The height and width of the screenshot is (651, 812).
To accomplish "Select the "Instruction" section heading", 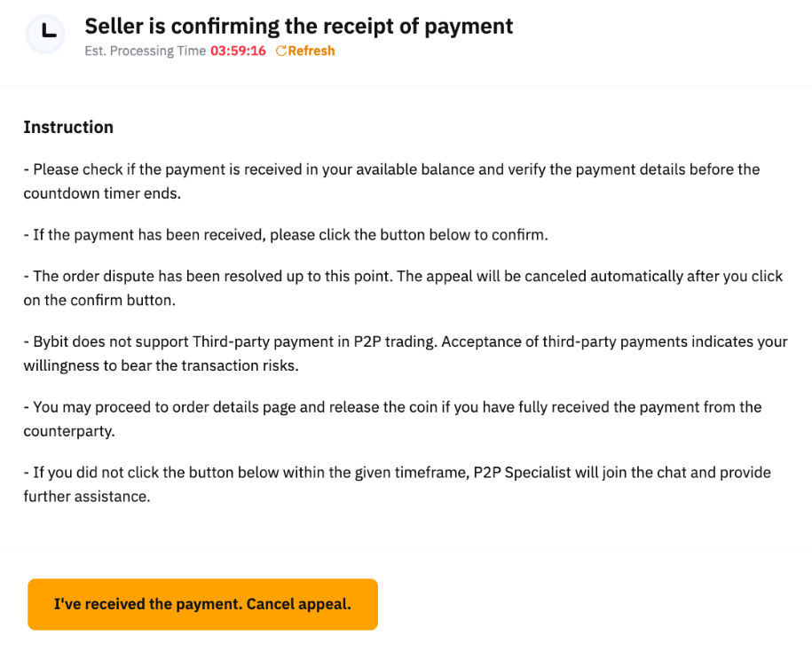I will point(68,127).
